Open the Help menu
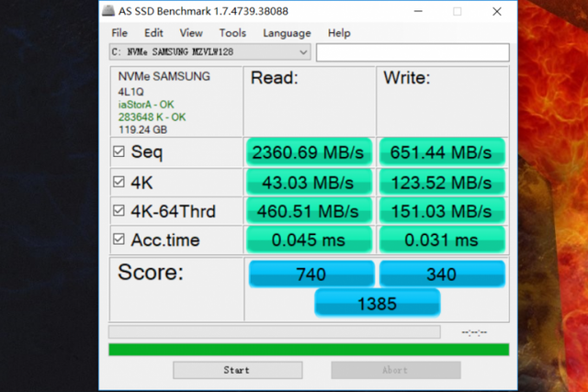This screenshot has width=588, height=392. (x=339, y=33)
